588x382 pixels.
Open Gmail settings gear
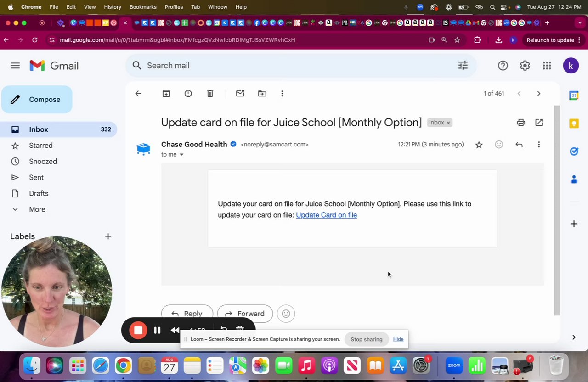pyautogui.click(x=525, y=66)
